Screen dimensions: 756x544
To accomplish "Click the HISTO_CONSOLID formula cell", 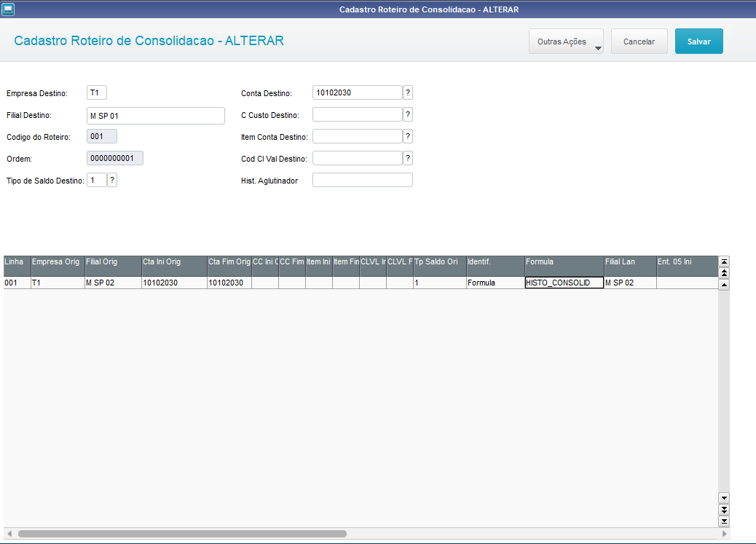I will [x=564, y=283].
